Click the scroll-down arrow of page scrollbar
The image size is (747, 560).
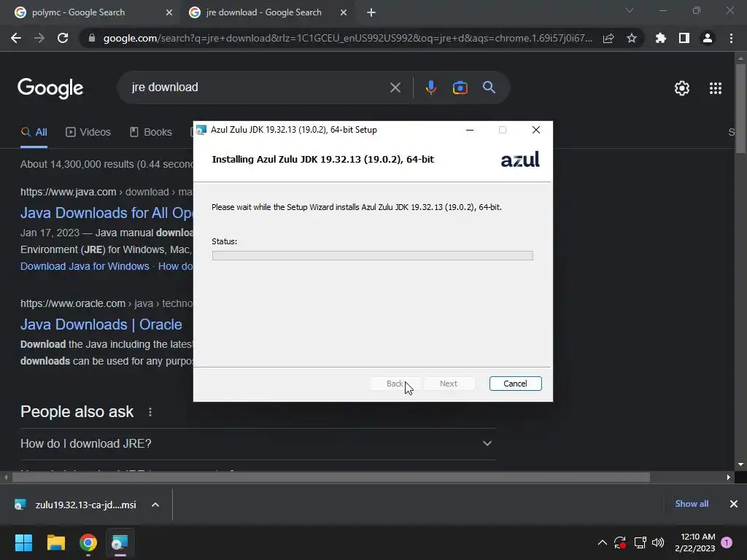click(x=740, y=464)
